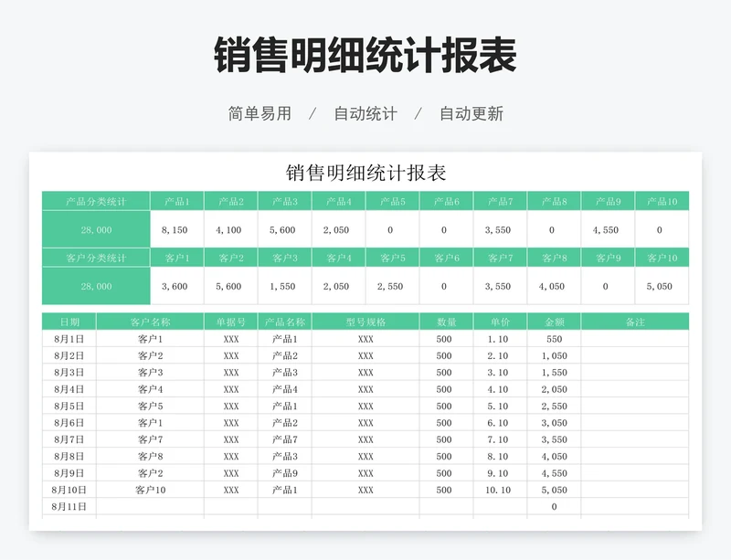Click the 金额 column header

click(555, 322)
